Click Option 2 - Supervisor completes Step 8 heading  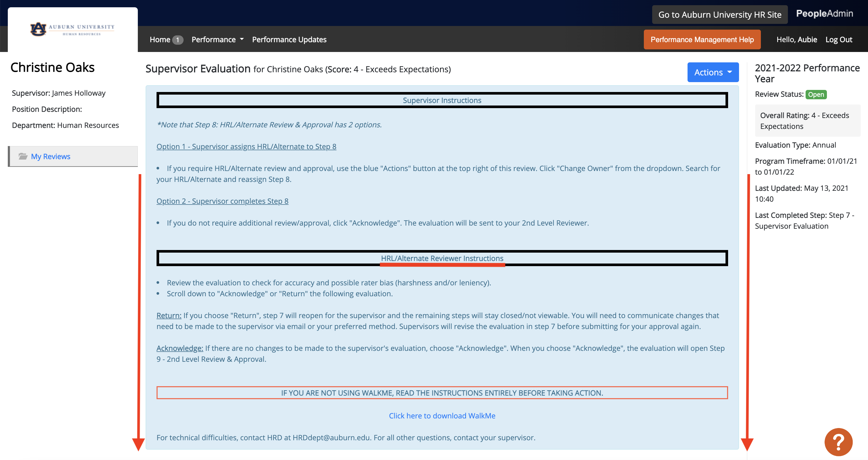222,201
